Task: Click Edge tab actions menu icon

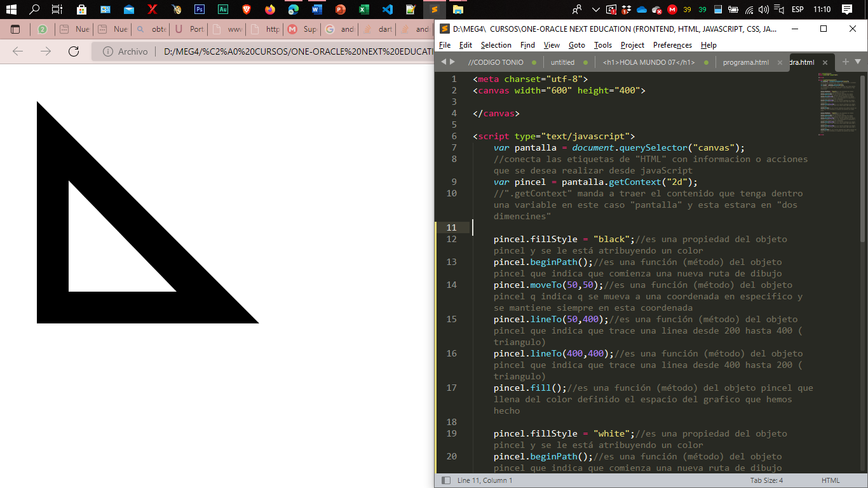Action: tap(15, 29)
